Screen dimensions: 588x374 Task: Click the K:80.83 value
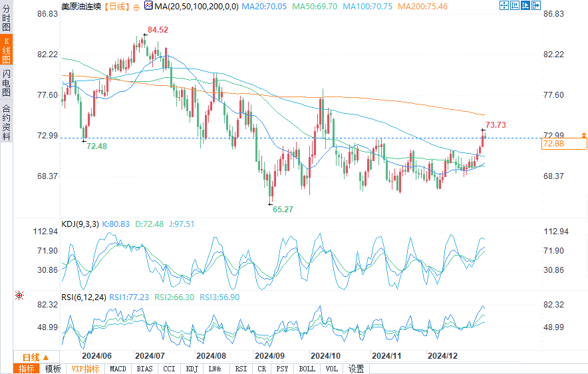click(116, 224)
